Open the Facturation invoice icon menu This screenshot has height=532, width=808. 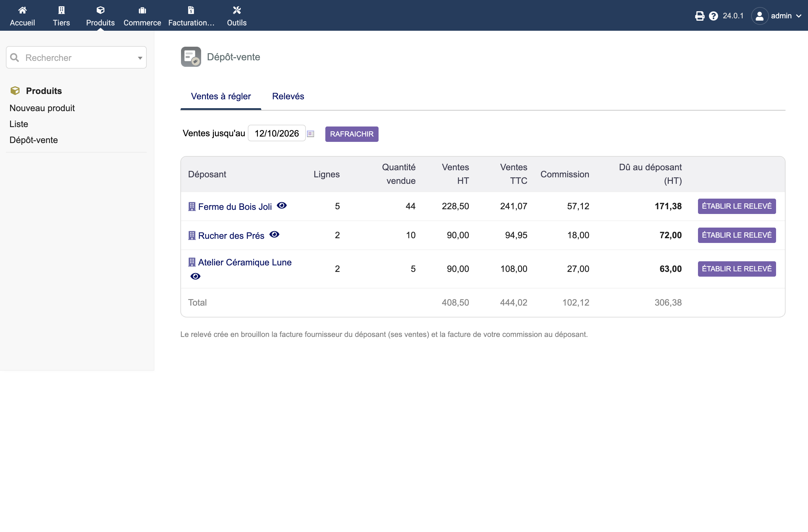(x=191, y=10)
